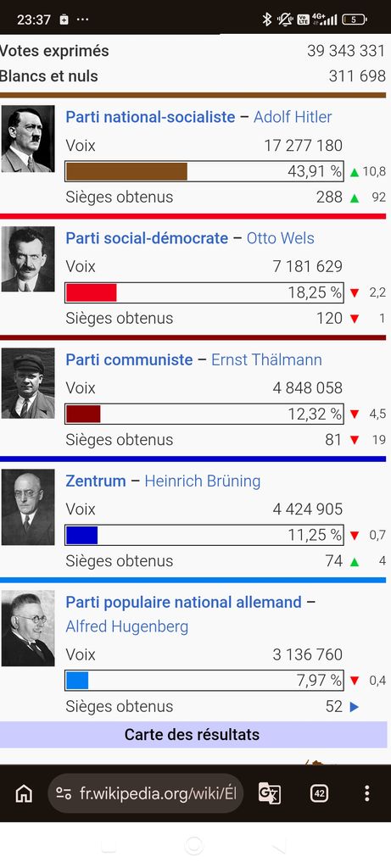The width and height of the screenshot is (391, 868).
Task: Tap the muted bell status icon
Action: tap(285, 19)
